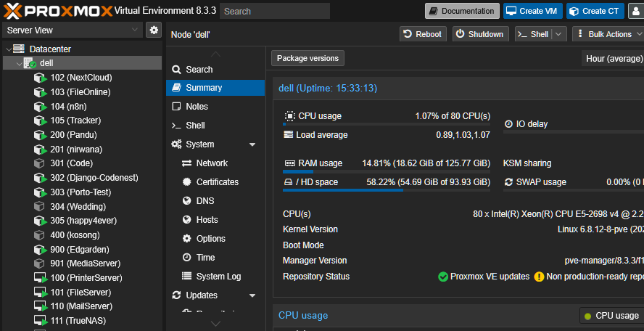The width and height of the screenshot is (644, 331).
Task: Click the DNS globe icon
Action: pyautogui.click(x=187, y=200)
